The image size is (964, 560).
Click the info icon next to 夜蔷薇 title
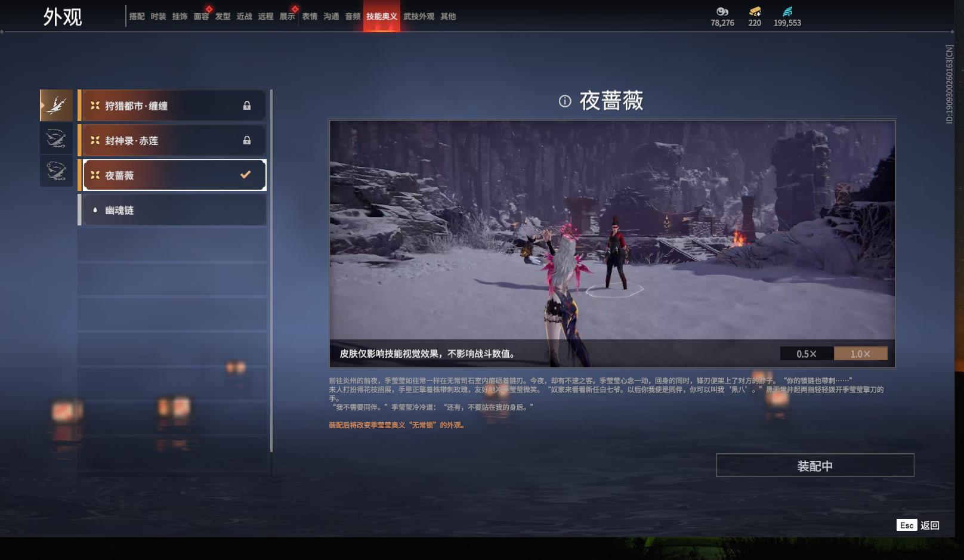pos(564,101)
